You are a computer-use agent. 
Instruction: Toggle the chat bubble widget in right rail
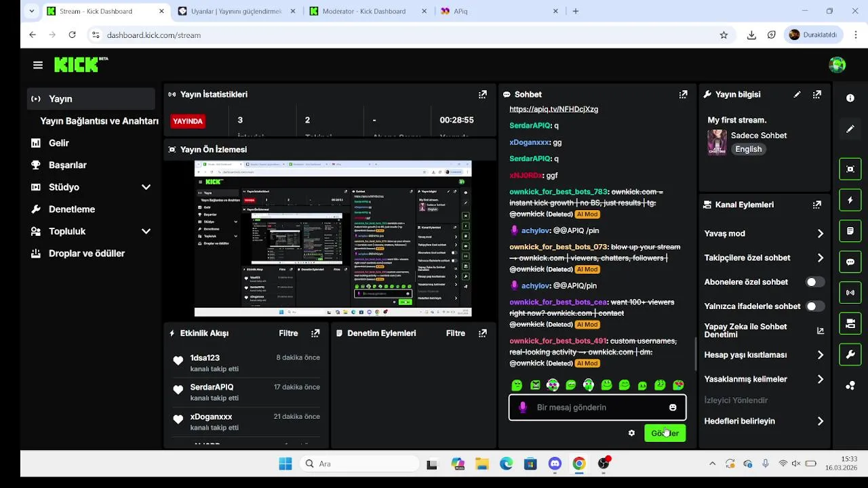tap(850, 262)
